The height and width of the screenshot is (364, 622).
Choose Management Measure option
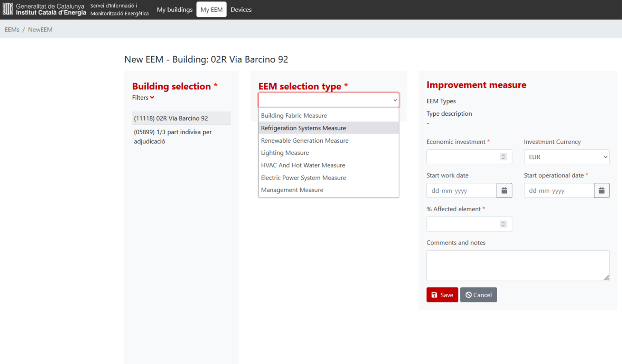click(x=329, y=190)
